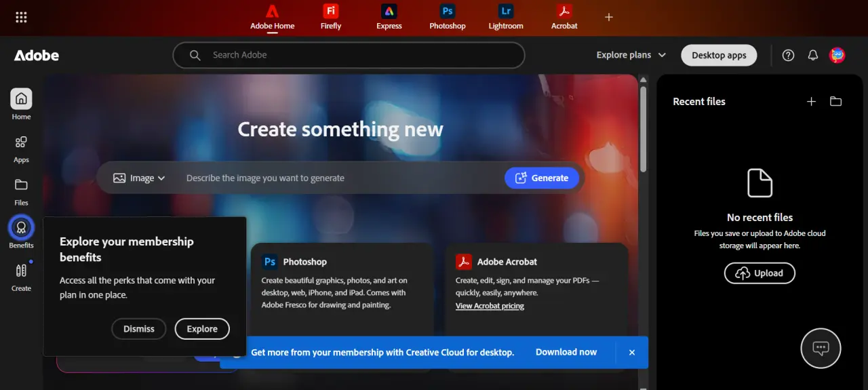The width and height of the screenshot is (868, 390).
Task: Open the Firefly app tab
Action: [331, 17]
